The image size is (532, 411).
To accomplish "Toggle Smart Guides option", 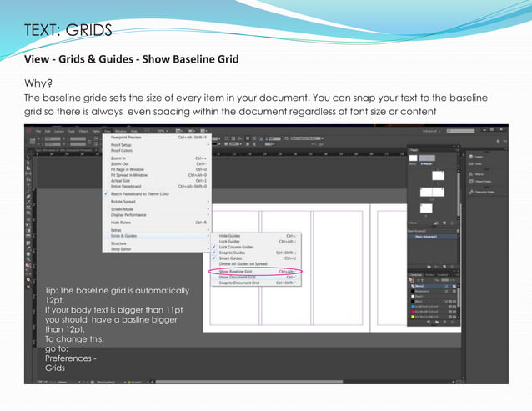I will point(256,258).
